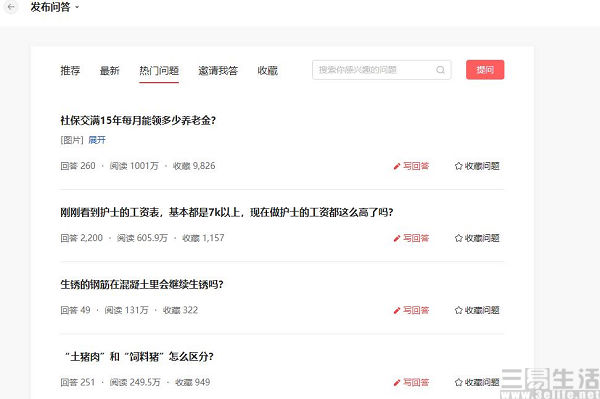600x399 pixels.
Task: Click the 回答 251 count text
Action: [78, 382]
